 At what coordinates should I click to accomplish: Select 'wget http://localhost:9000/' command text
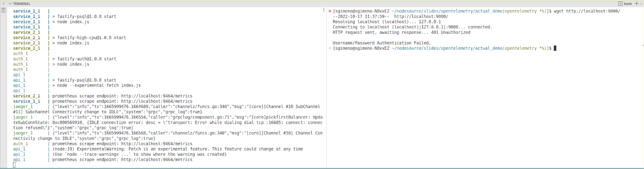pos(587,11)
